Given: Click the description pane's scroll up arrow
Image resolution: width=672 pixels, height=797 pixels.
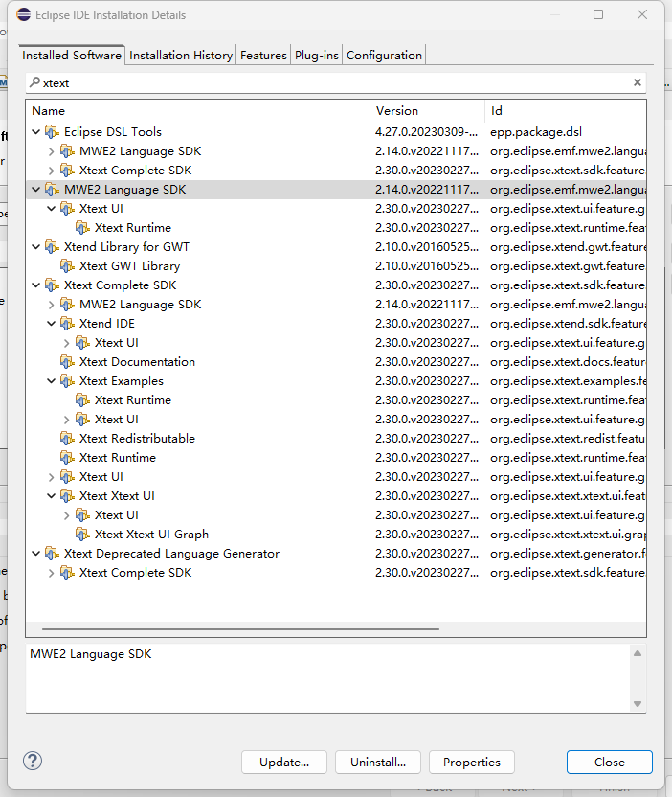Looking at the screenshot, I should tap(638, 653).
